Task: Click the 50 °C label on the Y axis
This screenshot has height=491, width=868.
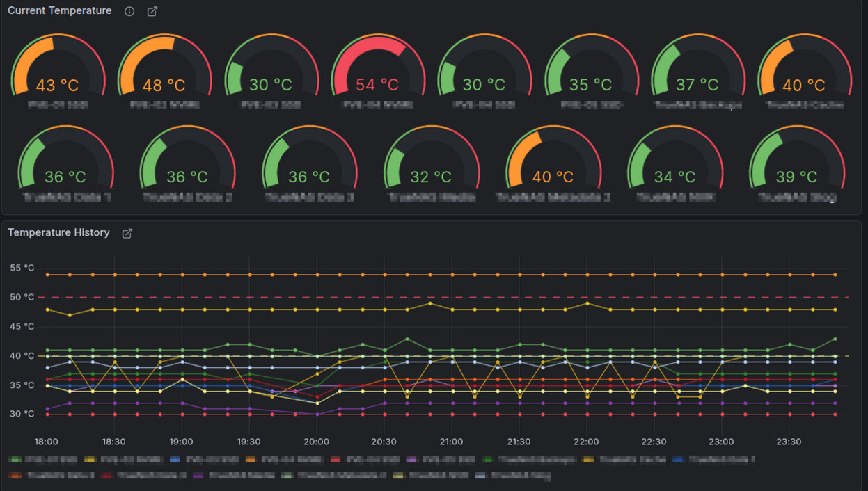Action: click(x=22, y=298)
